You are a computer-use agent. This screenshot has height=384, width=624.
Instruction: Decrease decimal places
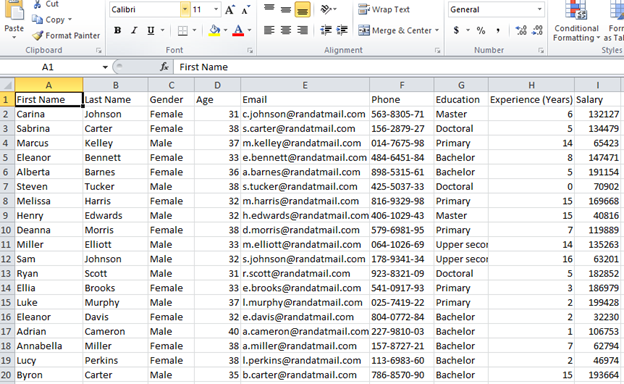pos(537,30)
